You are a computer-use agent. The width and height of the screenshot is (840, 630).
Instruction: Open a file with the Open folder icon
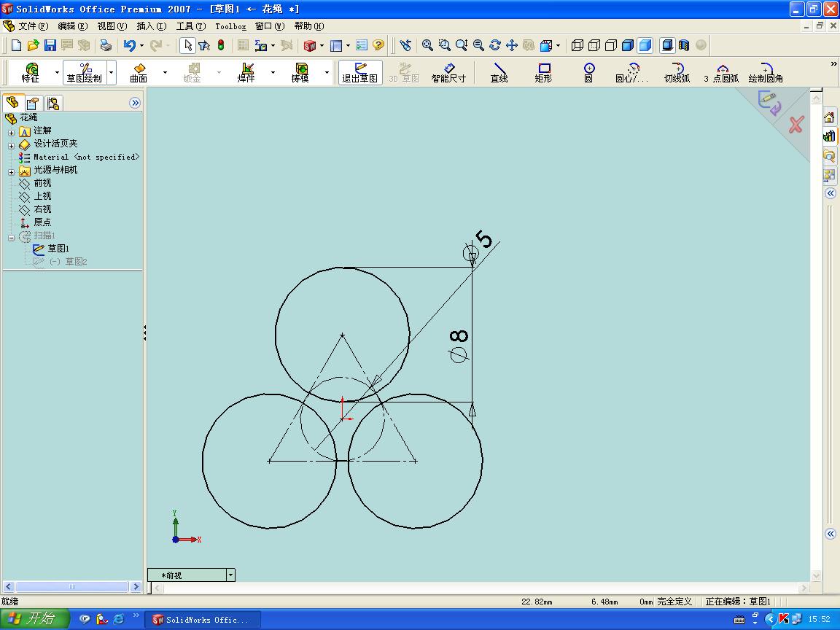34,45
